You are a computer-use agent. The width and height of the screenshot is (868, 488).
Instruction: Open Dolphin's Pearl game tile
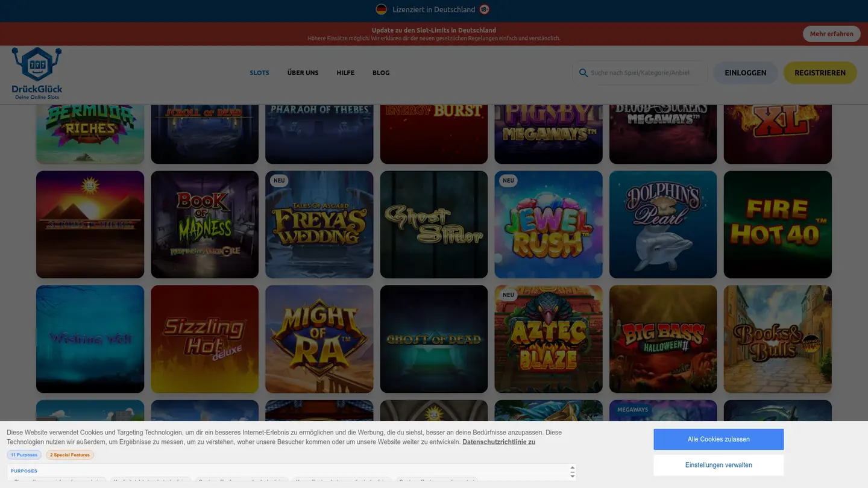tap(663, 224)
